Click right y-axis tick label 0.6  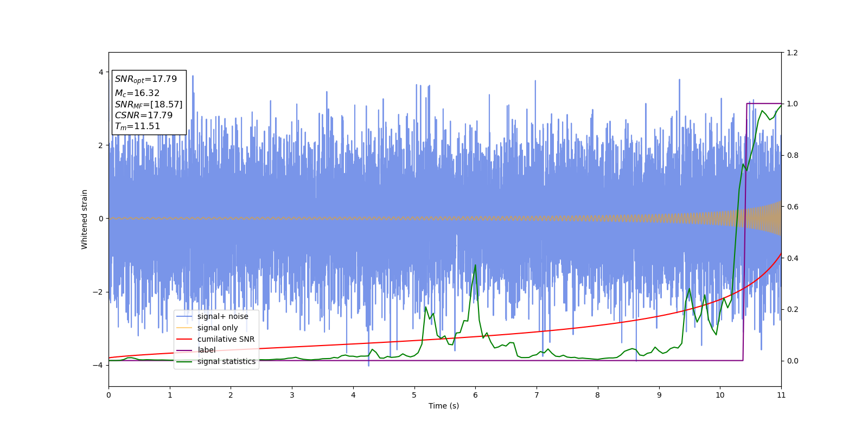tap(792, 207)
